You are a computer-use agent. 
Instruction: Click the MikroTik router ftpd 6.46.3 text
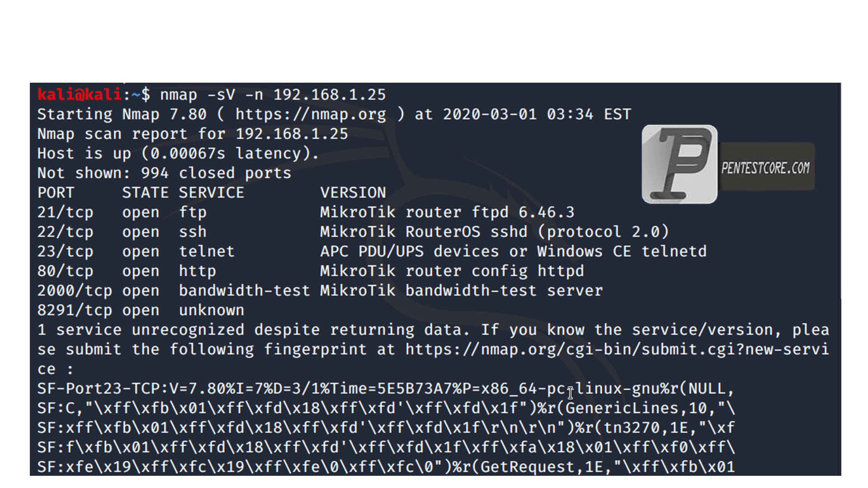[x=447, y=212]
